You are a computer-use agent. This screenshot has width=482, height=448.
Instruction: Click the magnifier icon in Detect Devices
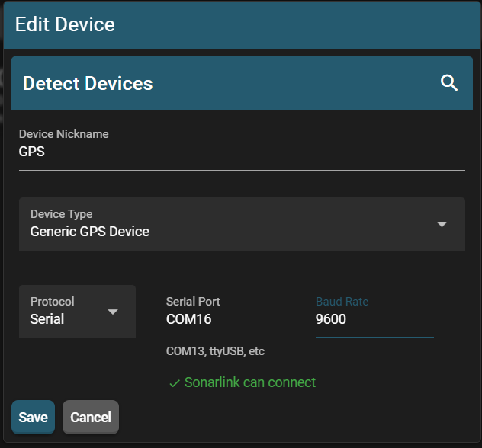pyautogui.click(x=449, y=83)
